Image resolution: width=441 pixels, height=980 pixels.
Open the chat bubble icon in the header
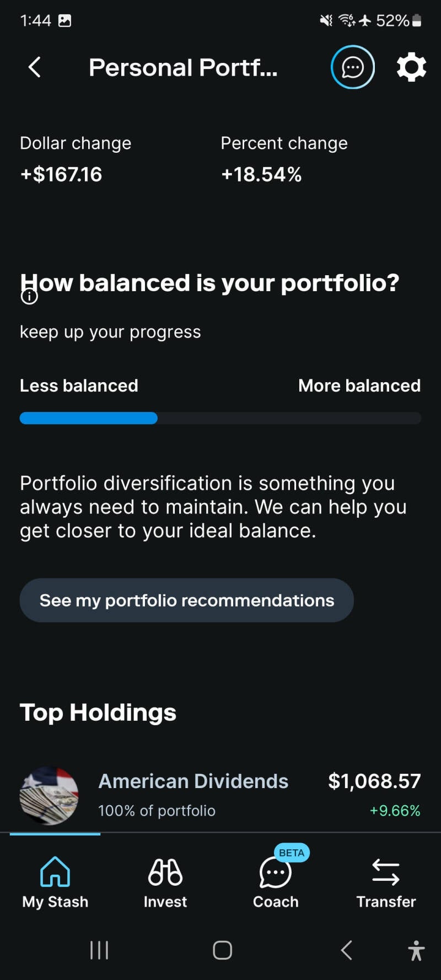coord(352,67)
